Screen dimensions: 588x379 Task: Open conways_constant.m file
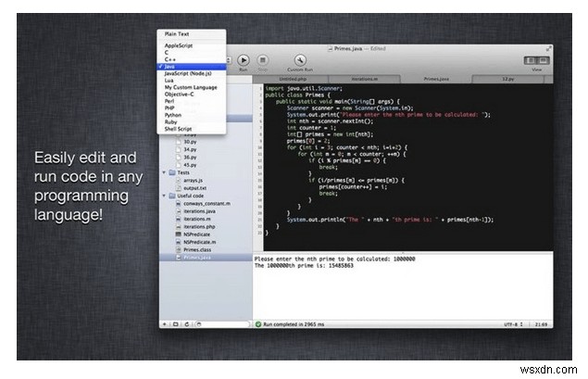click(x=207, y=203)
